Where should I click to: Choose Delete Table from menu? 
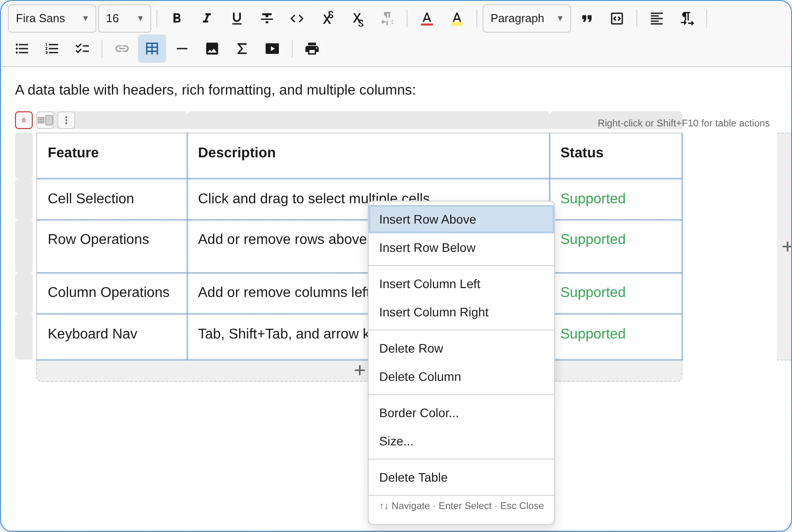point(461,478)
